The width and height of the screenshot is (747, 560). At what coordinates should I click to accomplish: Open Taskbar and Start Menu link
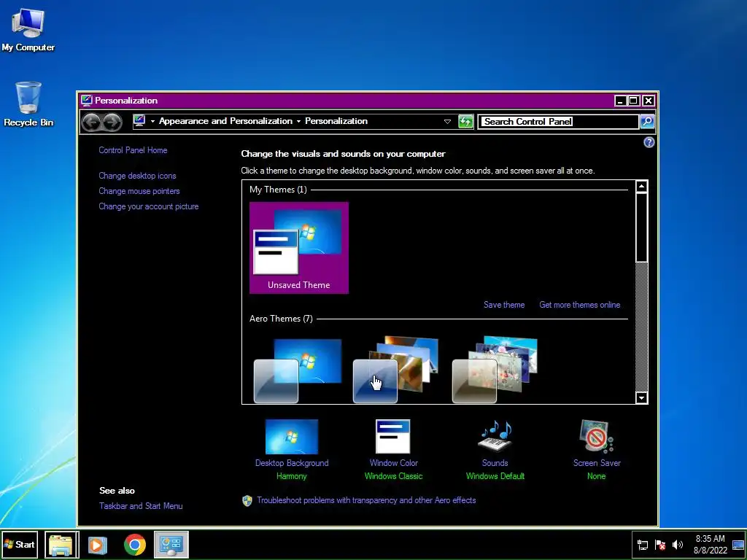(141, 506)
